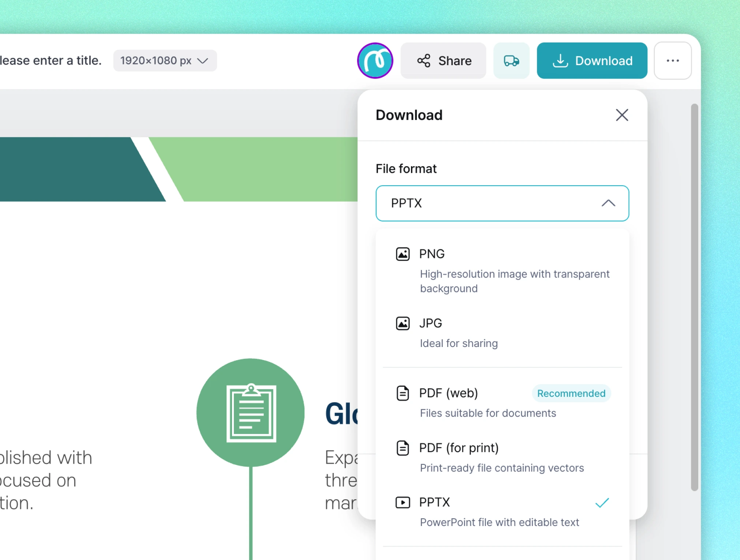The width and height of the screenshot is (740, 560).
Task: Select the JPG format option
Action: point(502,333)
